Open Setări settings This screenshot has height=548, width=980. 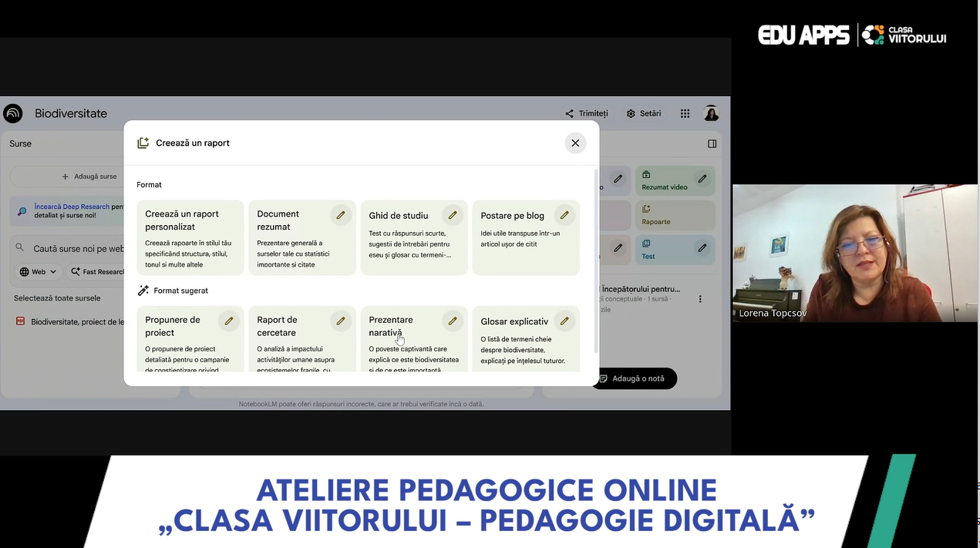coord(644,113)
